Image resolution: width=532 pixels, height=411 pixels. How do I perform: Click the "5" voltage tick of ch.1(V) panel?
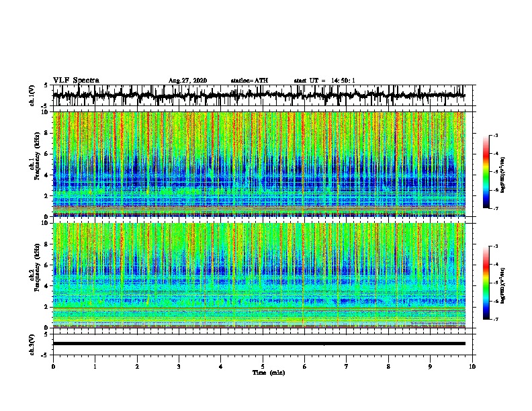[x=46, y=85]
